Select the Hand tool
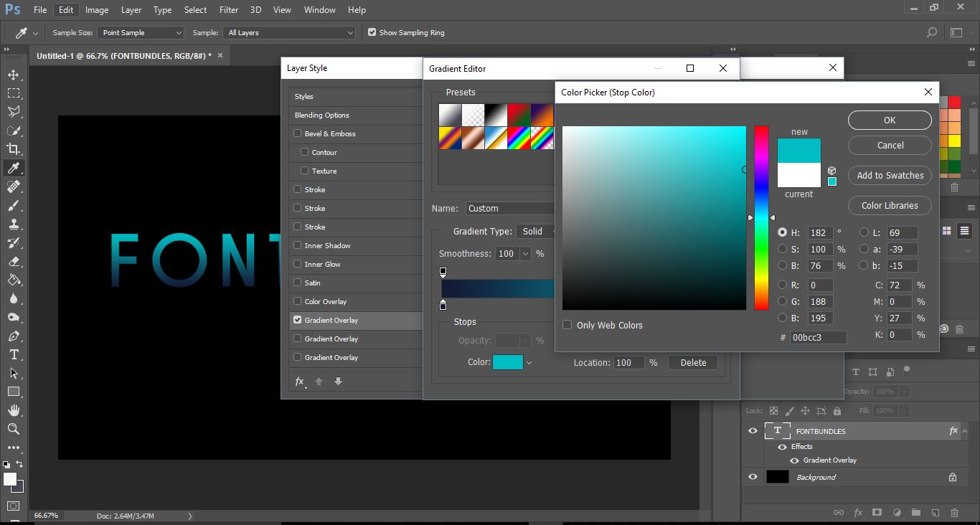980x525 pixels. point(14,410)
